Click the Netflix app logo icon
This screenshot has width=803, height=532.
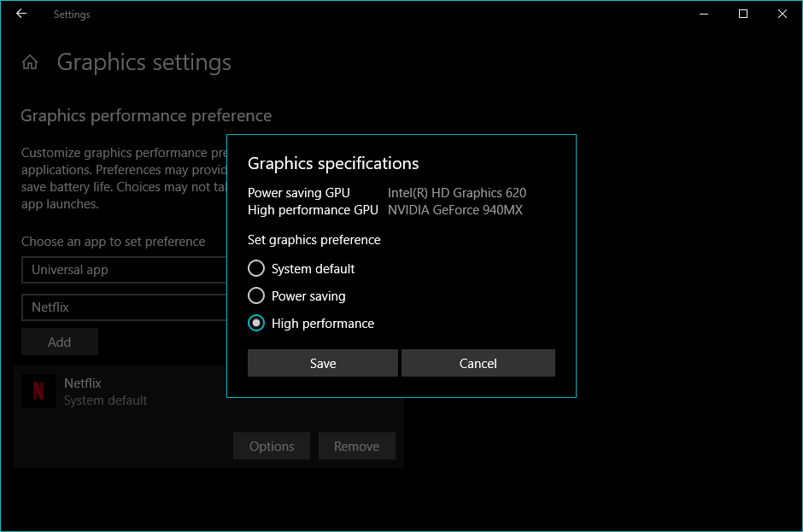[x=38, y=391]
